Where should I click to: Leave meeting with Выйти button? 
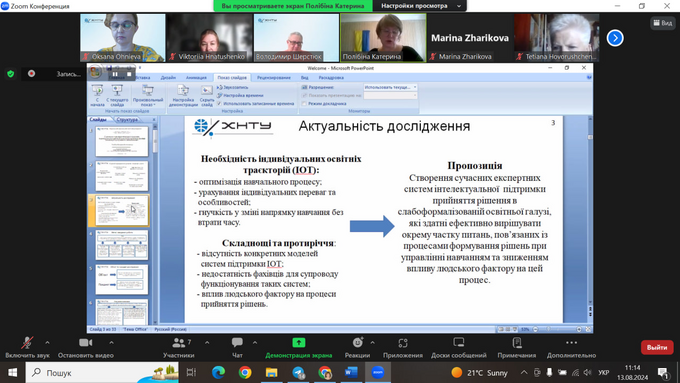coord(657,347)
